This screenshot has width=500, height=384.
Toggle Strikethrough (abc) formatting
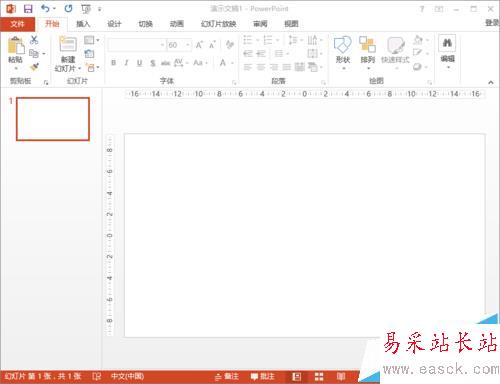pos(166,63)
